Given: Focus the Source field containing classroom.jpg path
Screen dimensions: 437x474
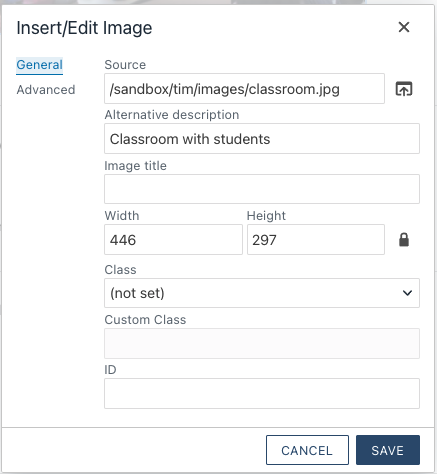Looking at the screenshot, I should coord(244,89).
